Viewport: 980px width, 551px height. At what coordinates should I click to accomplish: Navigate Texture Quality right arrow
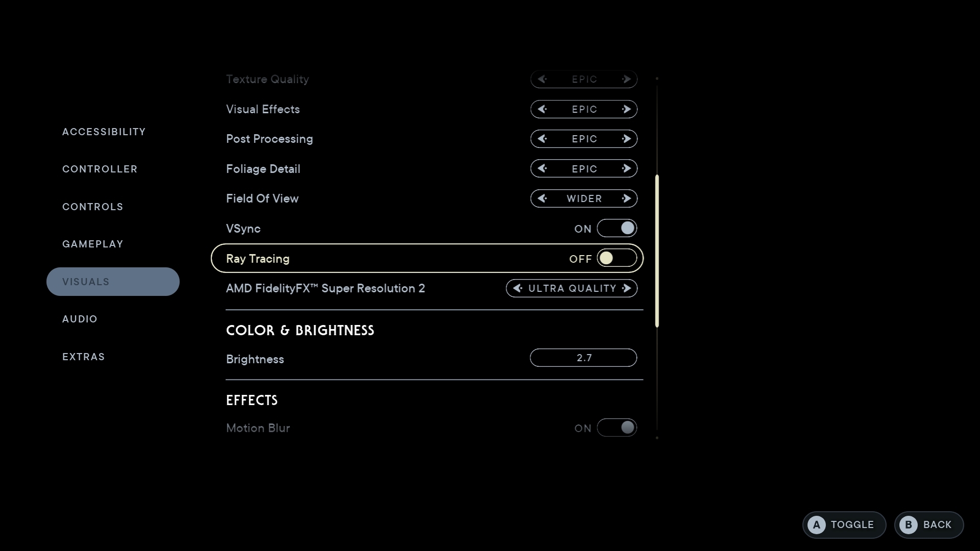point(627,80)
